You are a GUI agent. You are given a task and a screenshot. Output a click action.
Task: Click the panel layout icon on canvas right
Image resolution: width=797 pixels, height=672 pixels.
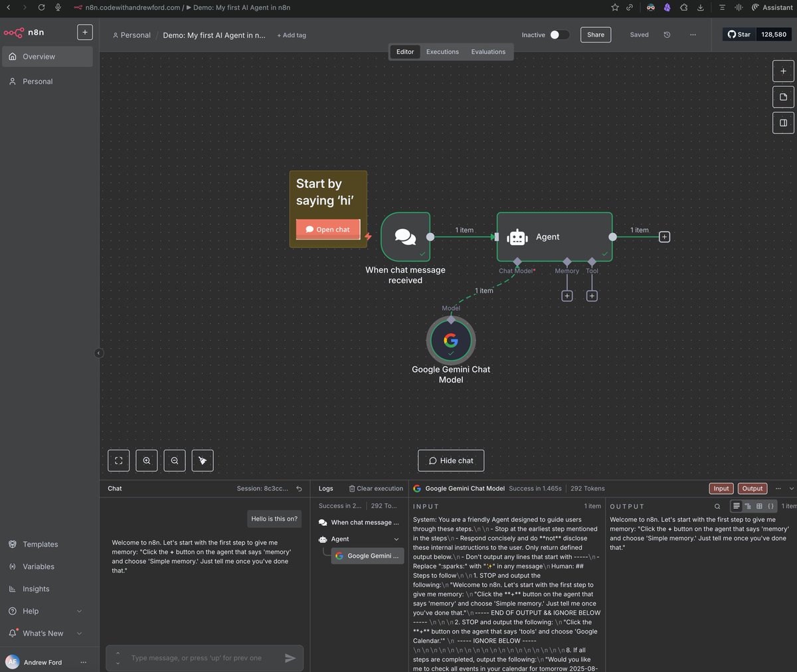(x=783, y=123)
